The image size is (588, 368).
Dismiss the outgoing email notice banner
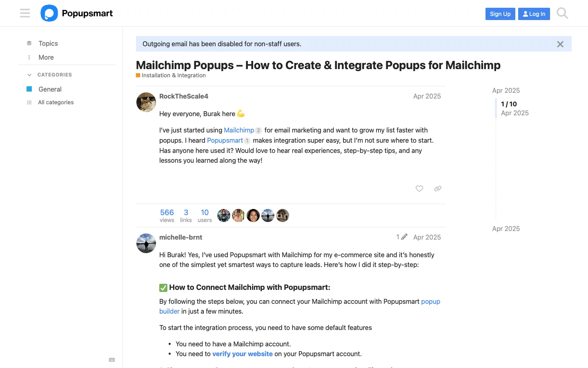560,44
